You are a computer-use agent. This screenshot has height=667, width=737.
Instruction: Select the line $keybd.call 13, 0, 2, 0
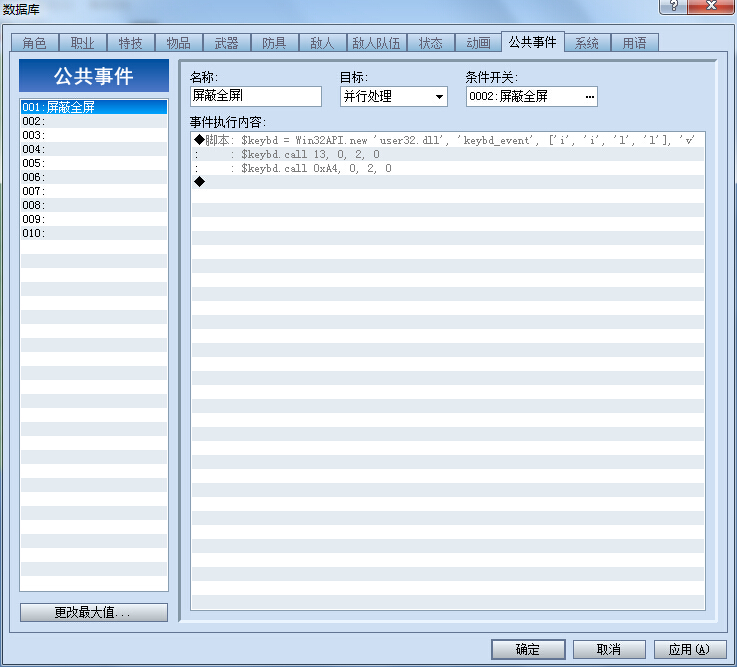click(x=448, y=154)
